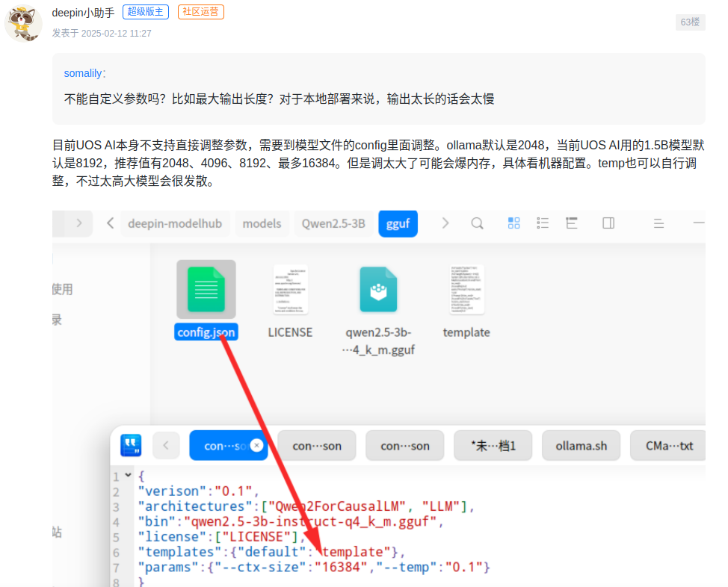Open the LICENSE file thumbnail

[x=290, y=289]
